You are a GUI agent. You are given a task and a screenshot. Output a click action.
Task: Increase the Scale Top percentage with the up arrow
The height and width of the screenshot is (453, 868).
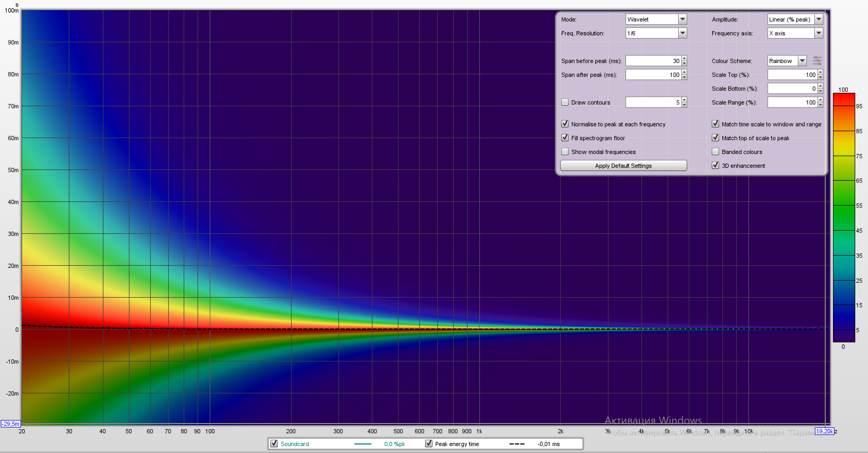820,72
